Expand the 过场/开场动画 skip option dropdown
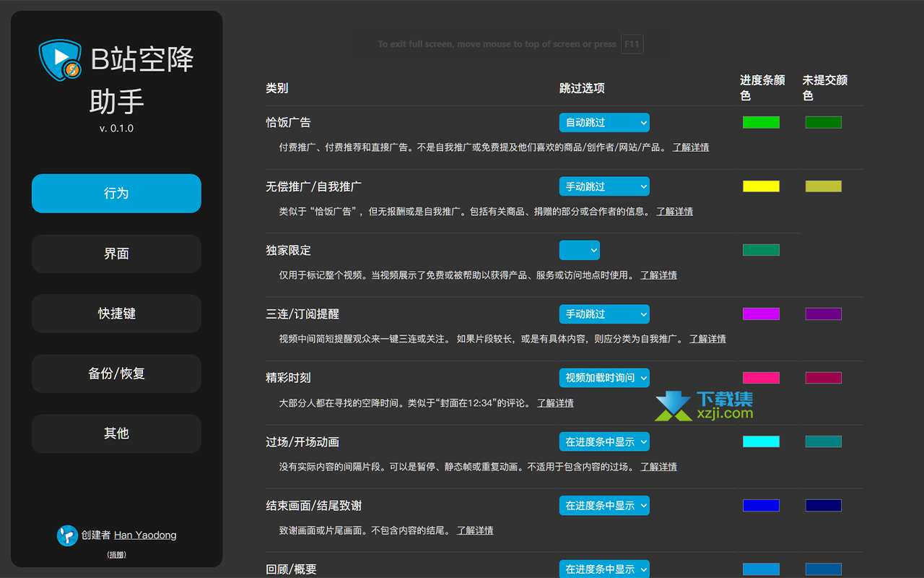Image resolution: width=924 pixels, height=578 pixels. pos(604,441)
